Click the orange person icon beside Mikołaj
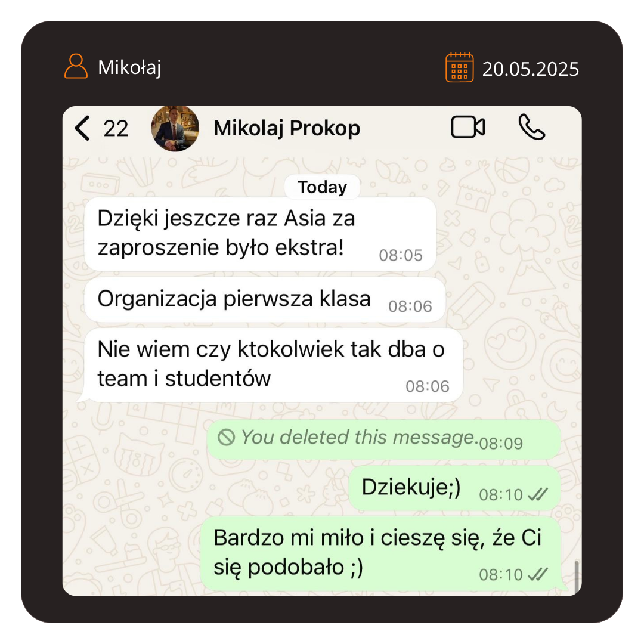644x644 pixels. click(76, 66)
